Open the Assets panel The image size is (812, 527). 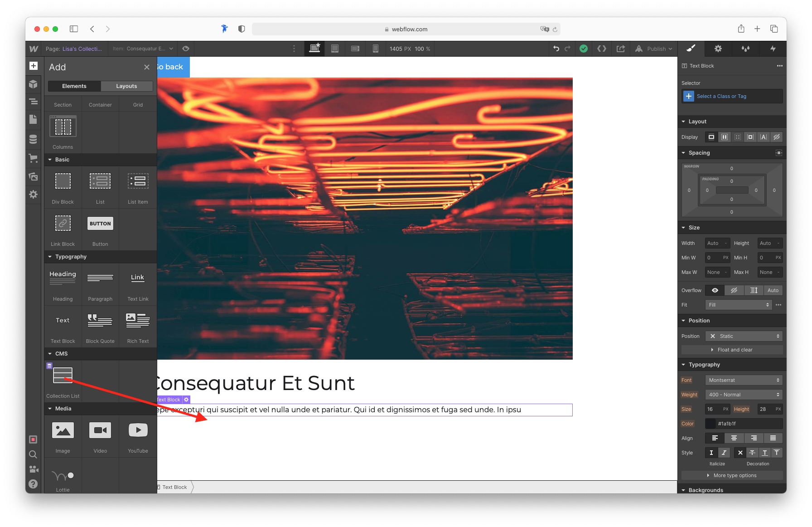click(33, 176)
